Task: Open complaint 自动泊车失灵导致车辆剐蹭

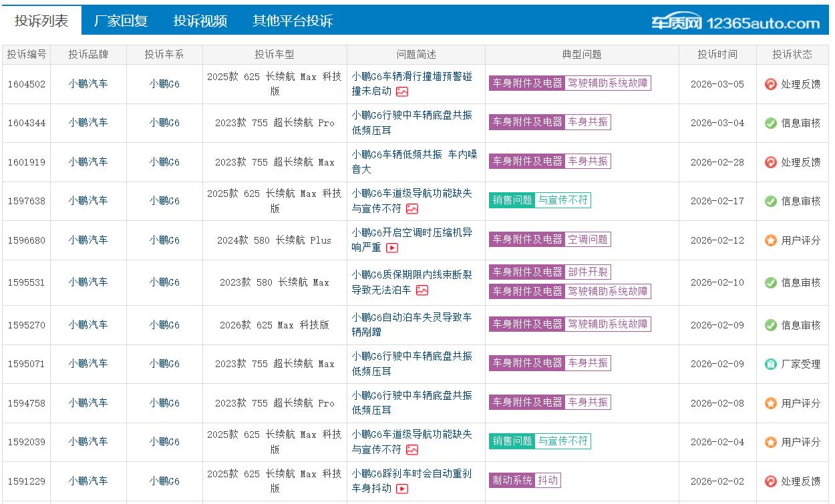Action: coord(412,324)
